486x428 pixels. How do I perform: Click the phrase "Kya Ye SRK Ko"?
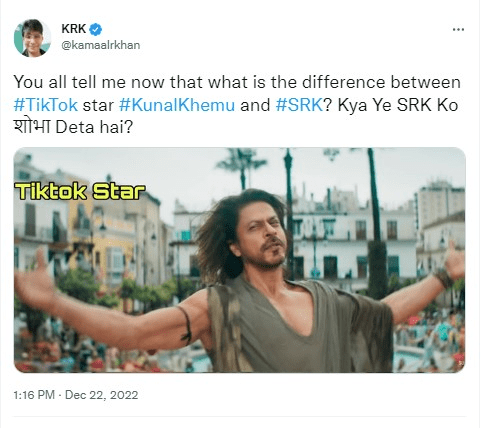398,105
